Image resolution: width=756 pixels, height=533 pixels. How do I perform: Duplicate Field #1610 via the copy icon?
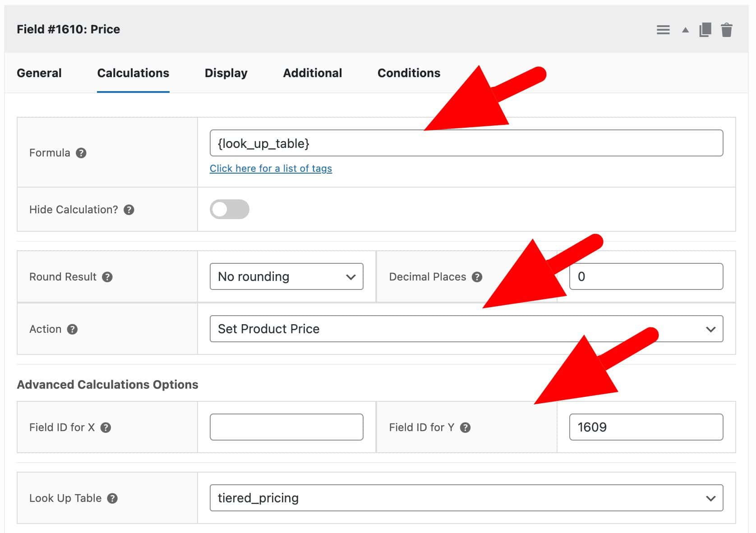coord(705,29)
